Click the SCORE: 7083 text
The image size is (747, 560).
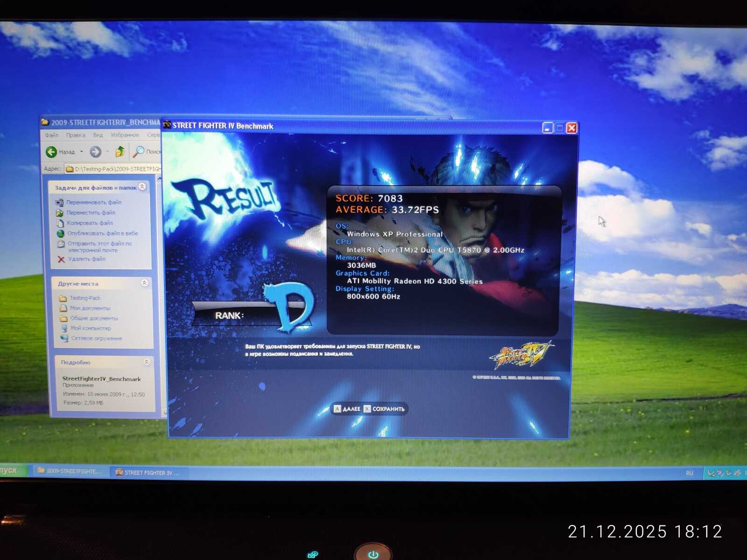click(x=369, y=198)
